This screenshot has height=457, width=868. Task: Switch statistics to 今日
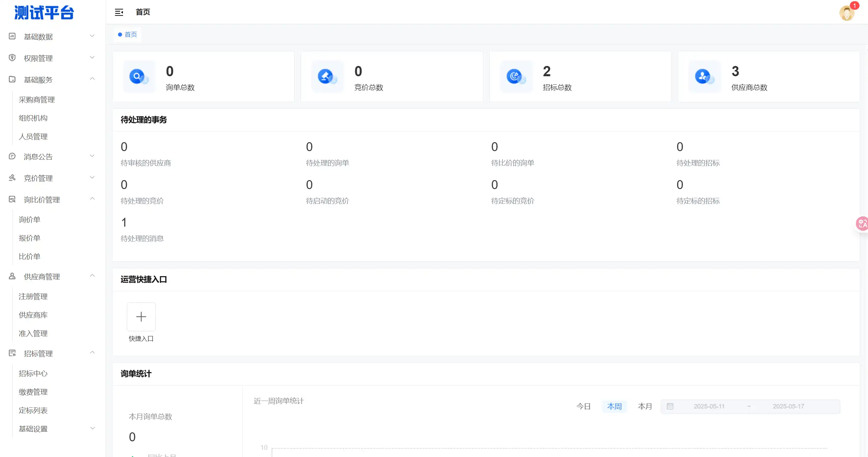(583, 406)
